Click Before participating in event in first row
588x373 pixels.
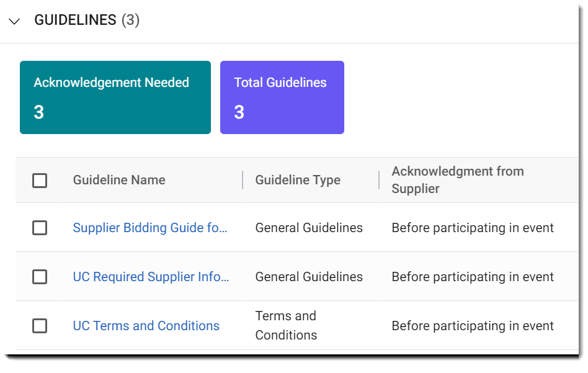[473, 228]
